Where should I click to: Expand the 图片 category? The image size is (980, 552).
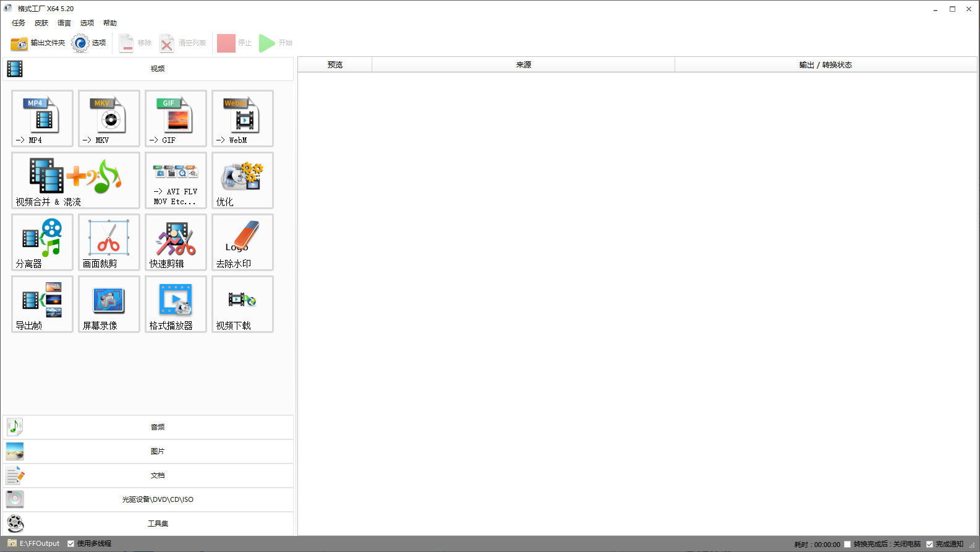pos(148,451)
